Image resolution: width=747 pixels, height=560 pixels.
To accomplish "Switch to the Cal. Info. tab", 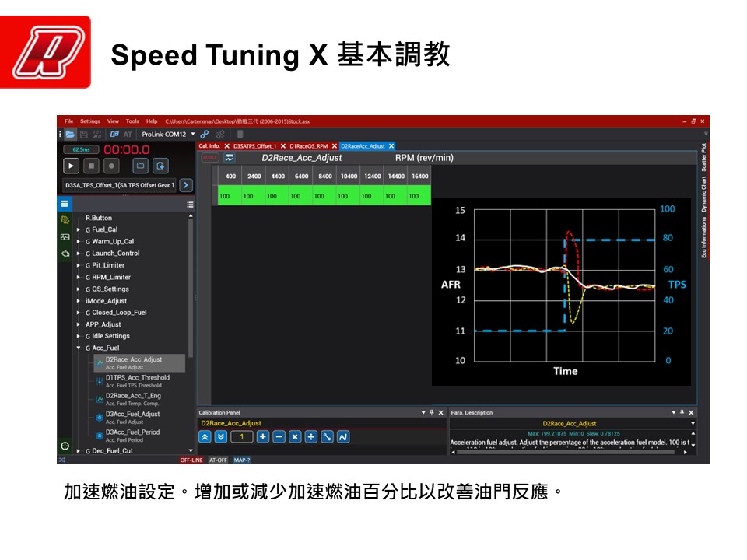I will (x=209, y=146).
